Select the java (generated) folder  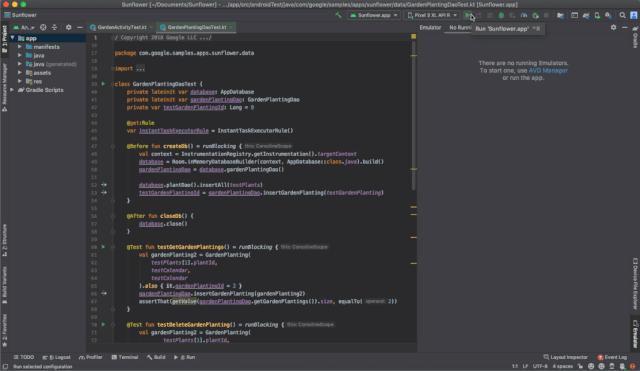51,64
